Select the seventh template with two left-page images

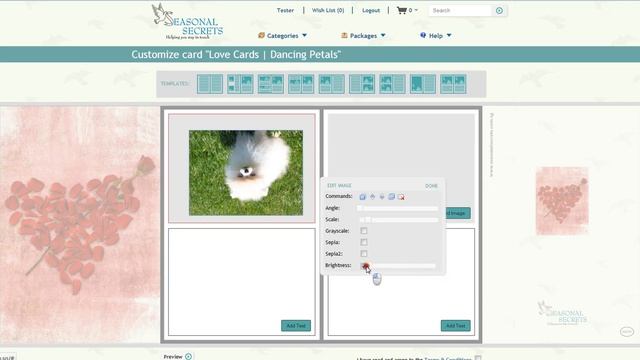tap(392, 84)
